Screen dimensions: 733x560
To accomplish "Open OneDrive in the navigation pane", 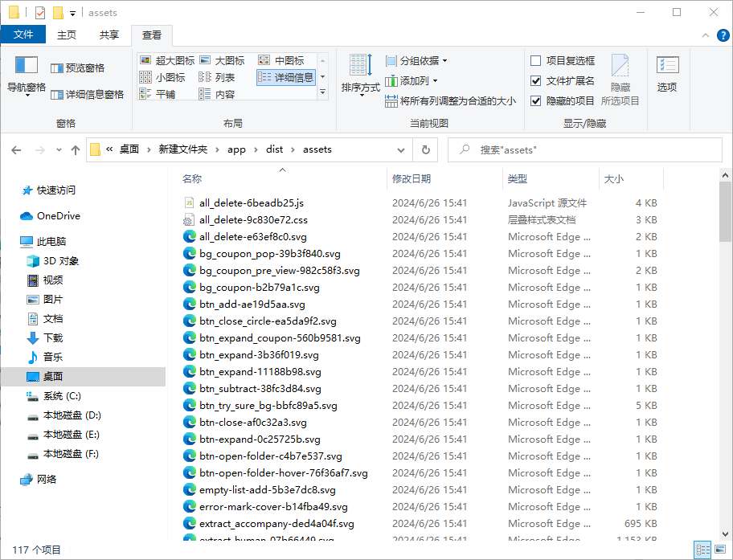I will 58,216.
